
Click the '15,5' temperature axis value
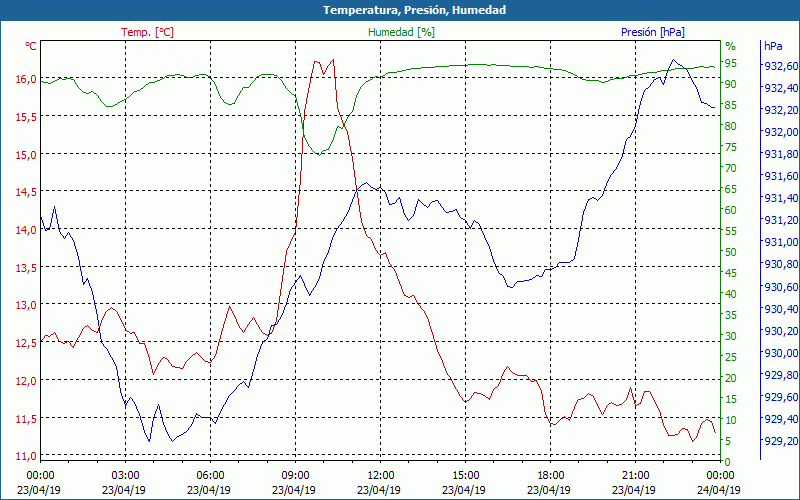[x=26, y=117]
